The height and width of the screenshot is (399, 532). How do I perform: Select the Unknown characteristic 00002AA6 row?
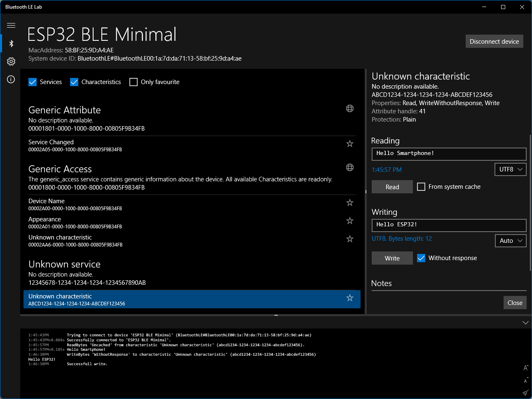click(192, 240)
